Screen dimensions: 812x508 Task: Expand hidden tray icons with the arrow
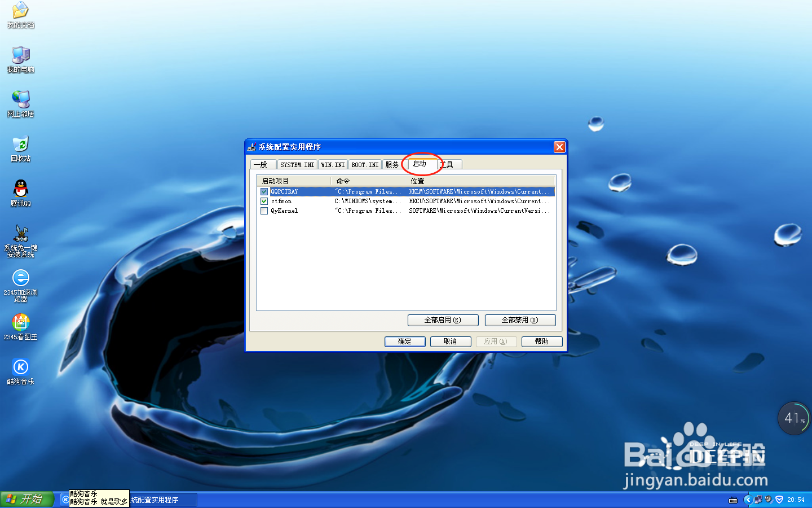point(748,500)
